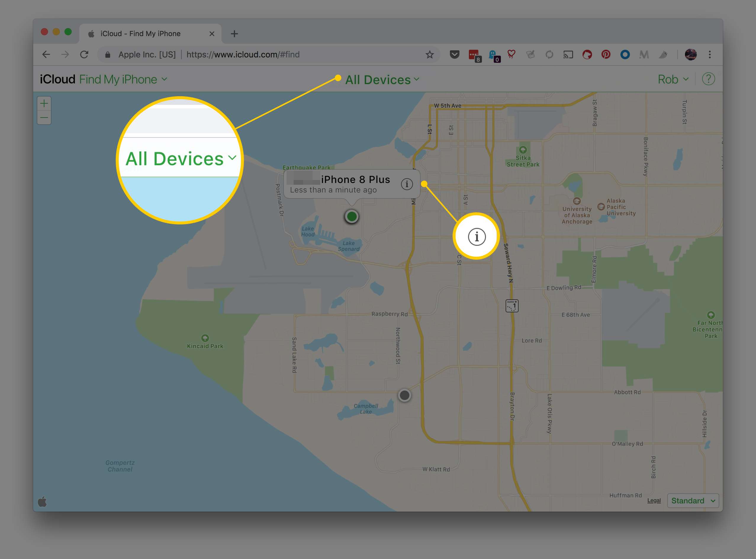Click the Apple logo at map corner
Screen dimensions: 756x559
point(43,501)
